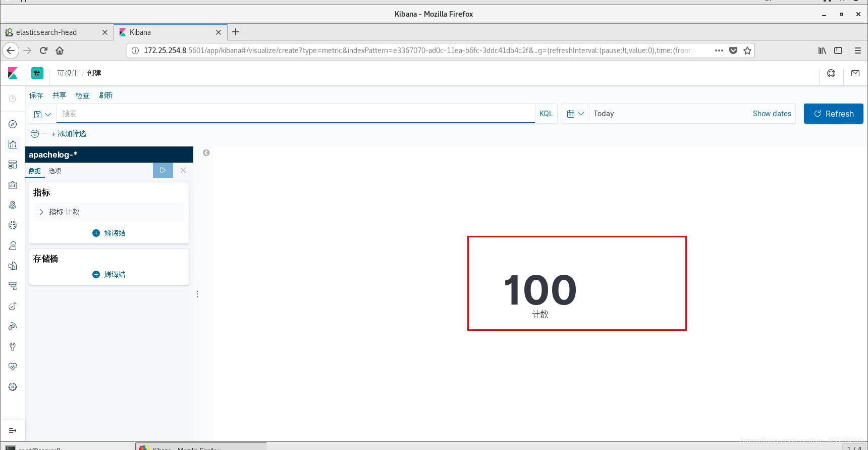Open the saved query dropdown
Viewport: 868px width, 450px height.
click(42, 114)
